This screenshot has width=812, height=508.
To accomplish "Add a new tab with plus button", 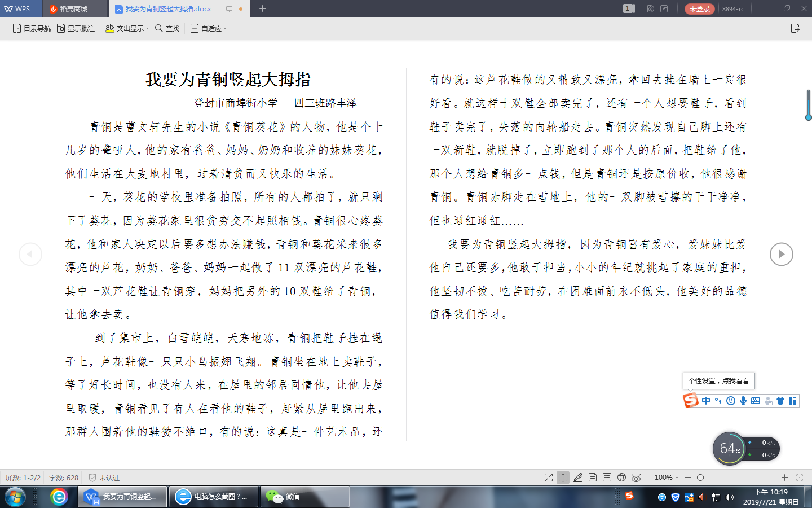I will pyautogui.click(x=263, y=8).
